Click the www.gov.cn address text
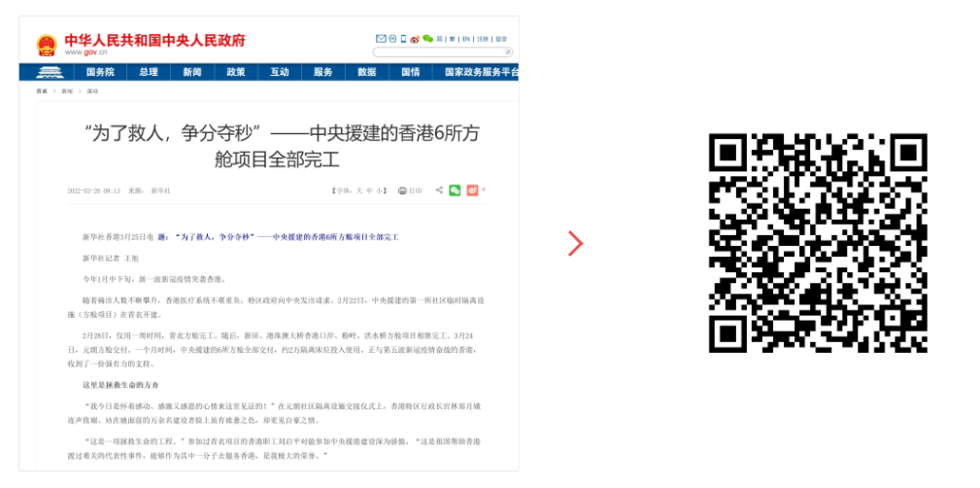 click(x=85, y=52)
